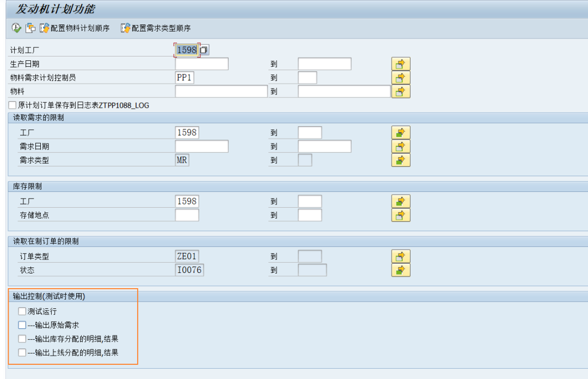588x379 pixels.
Task: Tick 输出库存分配的明细,结果 checkbox
Action: pyautogui.click(x=22, y=339)
